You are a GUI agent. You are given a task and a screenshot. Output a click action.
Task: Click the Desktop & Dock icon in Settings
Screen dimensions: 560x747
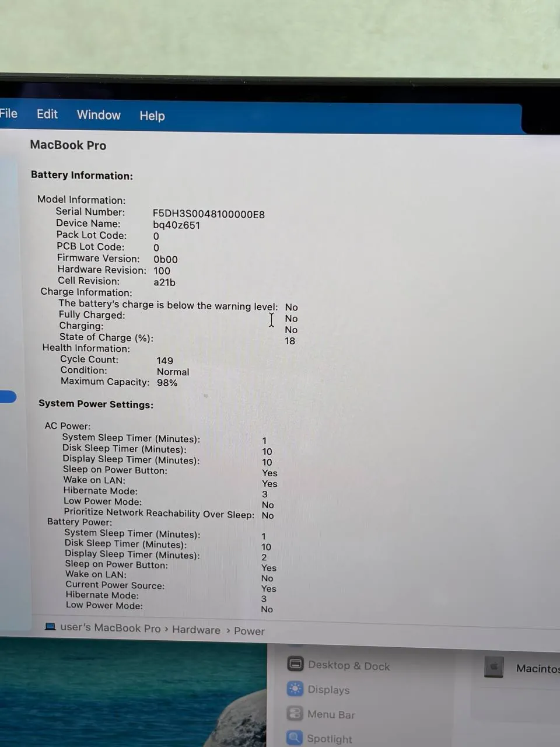pos(295,664)
